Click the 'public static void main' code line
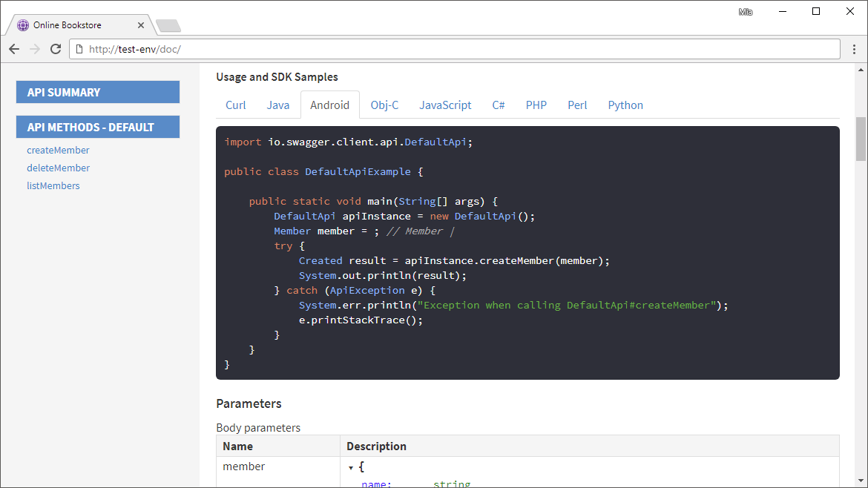 pyautogui.click(x=374, y=202)
